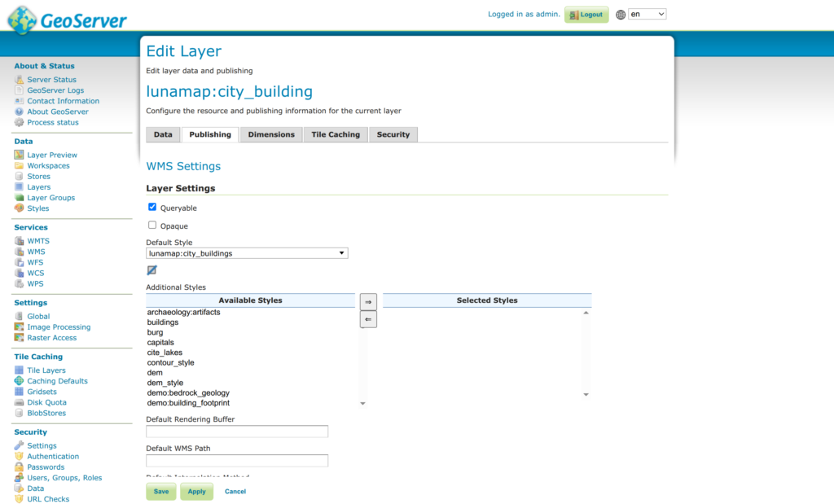The height and width of the screenshot is (504, 834).
Task: Add selected style with right arrow button
Action: point(368,302)
